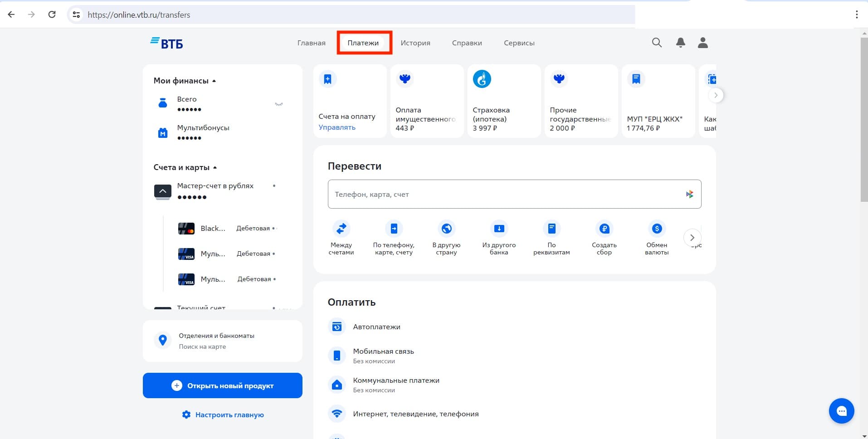
Task: Collapse Мастер-счет в рублях card list
Action: 163,192
